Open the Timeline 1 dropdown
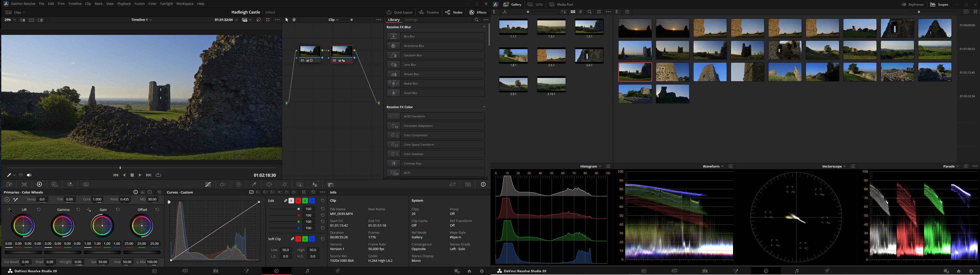Screen dimensions: 980x275 tap(141, 20)
